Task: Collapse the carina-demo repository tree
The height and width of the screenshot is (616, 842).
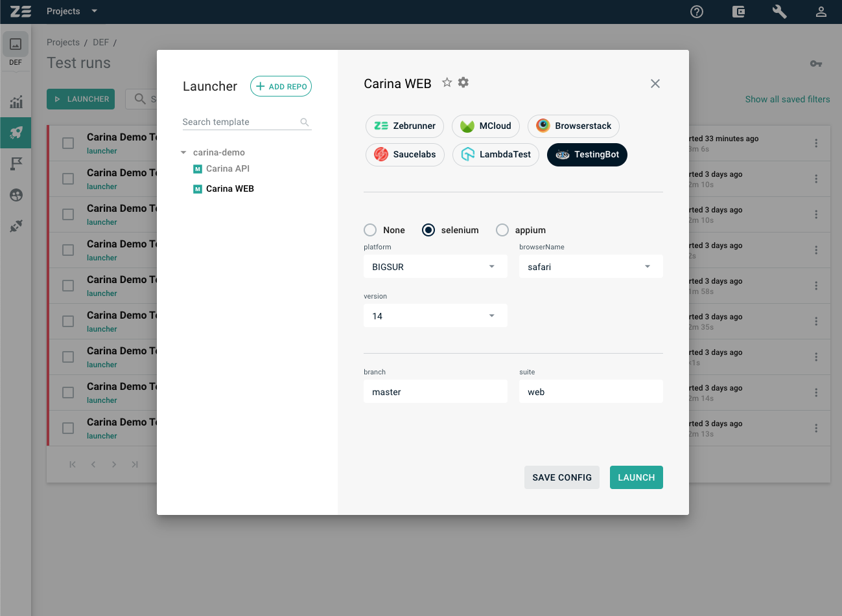Action: [183, 153]
